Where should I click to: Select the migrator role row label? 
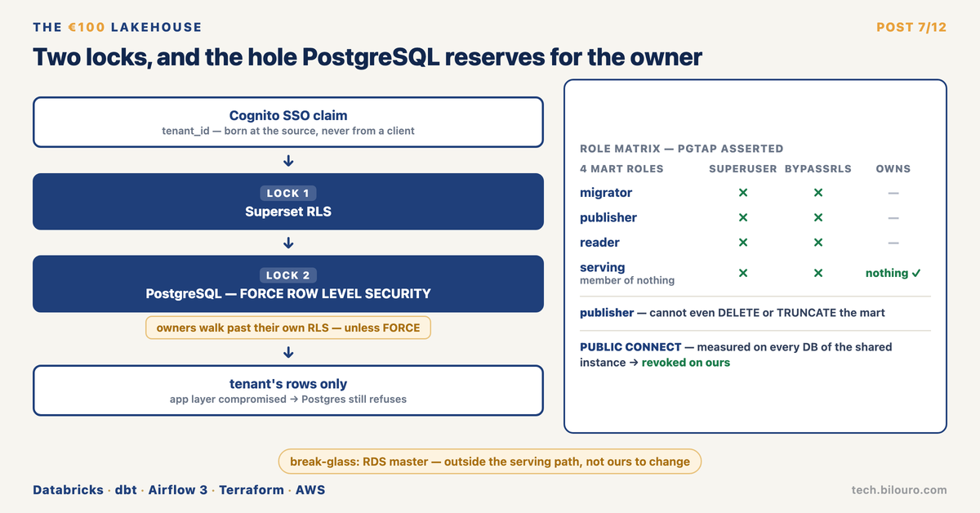coord(606,193)
